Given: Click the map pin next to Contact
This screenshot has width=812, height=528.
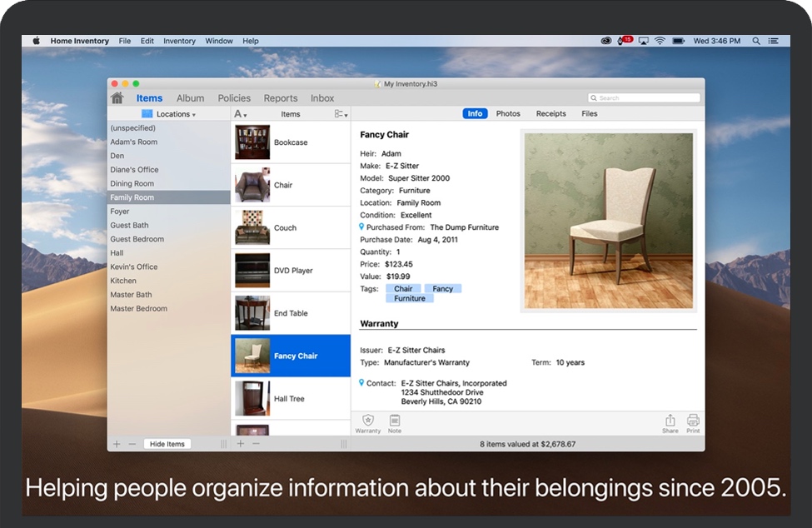Looking at the screenshot, I should [361, 383].
